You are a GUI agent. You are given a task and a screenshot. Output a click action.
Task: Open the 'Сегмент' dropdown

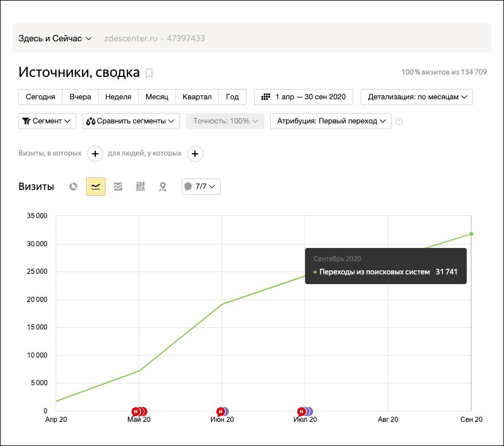(47, 121)
